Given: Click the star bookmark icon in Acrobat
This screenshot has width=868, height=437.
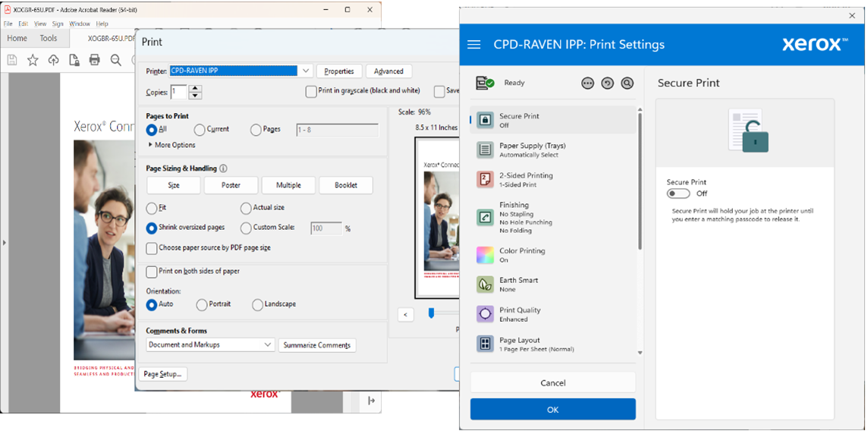Looking at the screenshot, I should 33,60.
